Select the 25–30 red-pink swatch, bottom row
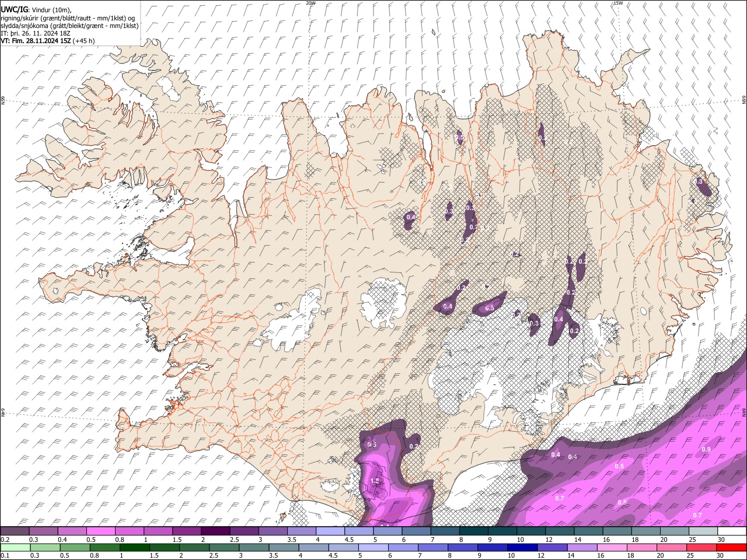 pos(701,547)
